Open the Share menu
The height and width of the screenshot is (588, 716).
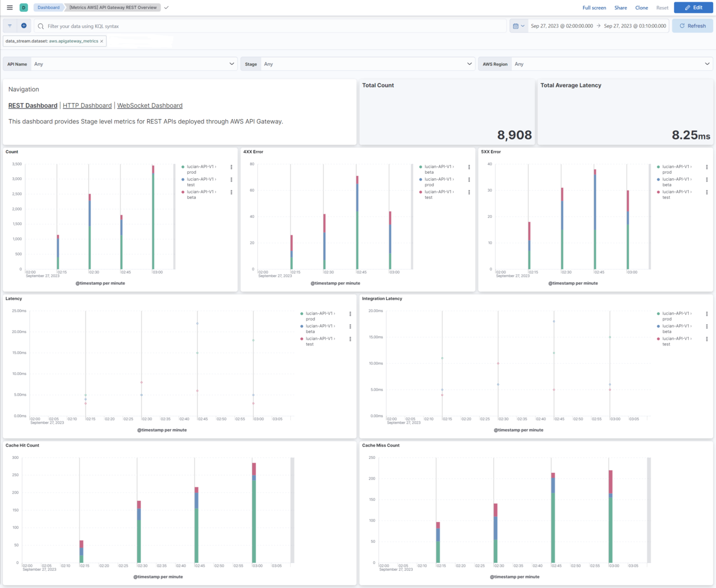pos(620,7)
